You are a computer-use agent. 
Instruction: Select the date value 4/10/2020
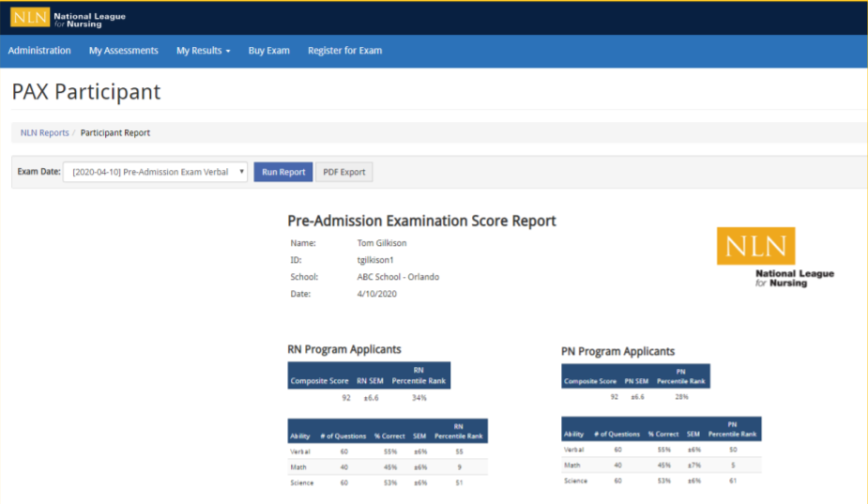click(x=377, y=294)
